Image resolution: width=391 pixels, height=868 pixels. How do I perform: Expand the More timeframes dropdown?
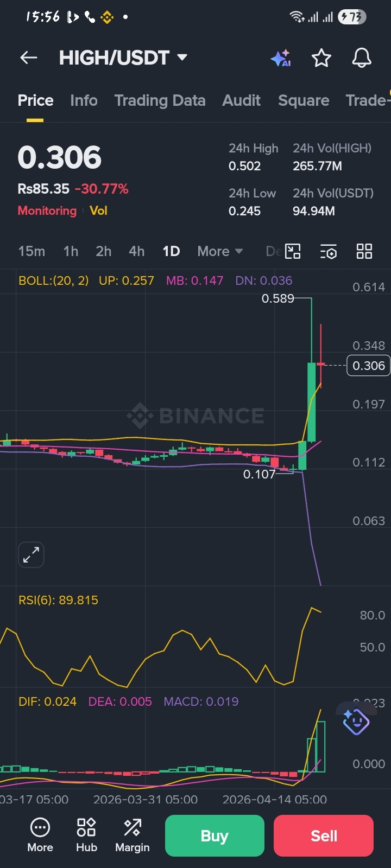[x=220, y=251]
